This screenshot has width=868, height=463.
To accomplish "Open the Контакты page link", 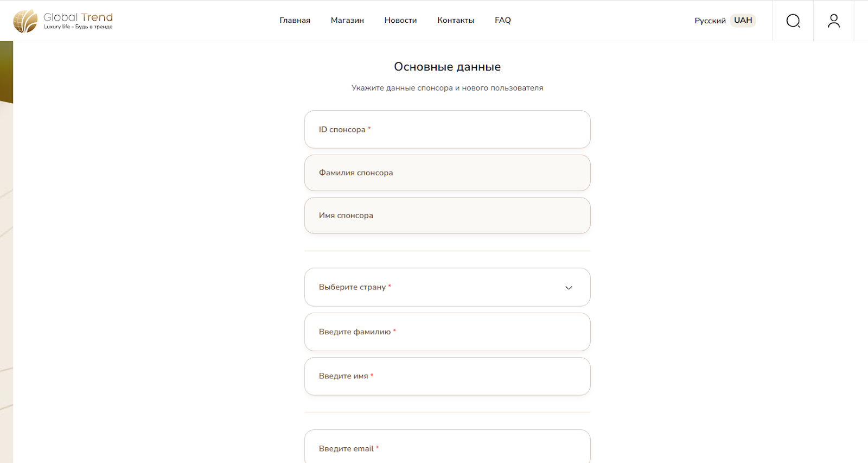I will point(456,20).
